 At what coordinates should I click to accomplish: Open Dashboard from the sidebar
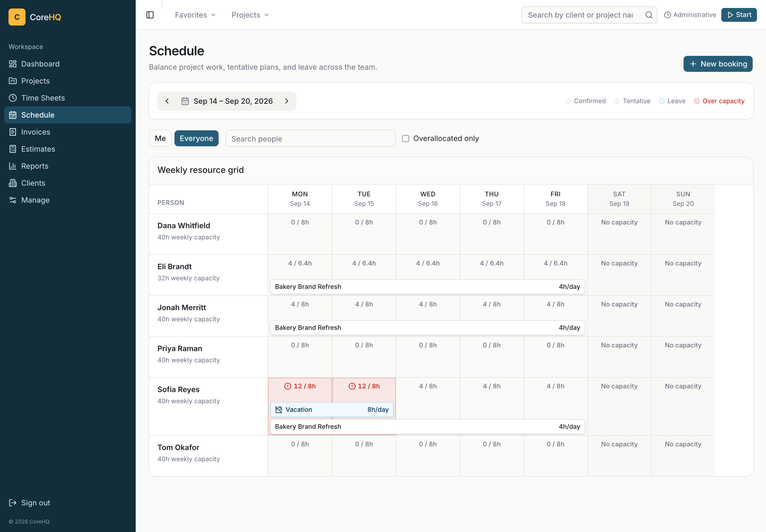68,64
